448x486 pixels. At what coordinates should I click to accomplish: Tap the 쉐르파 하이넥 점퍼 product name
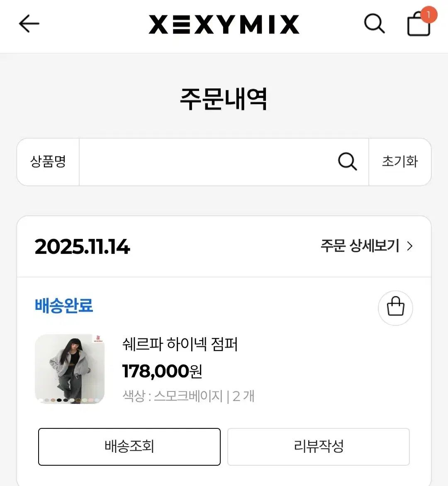tap(180, 344)
